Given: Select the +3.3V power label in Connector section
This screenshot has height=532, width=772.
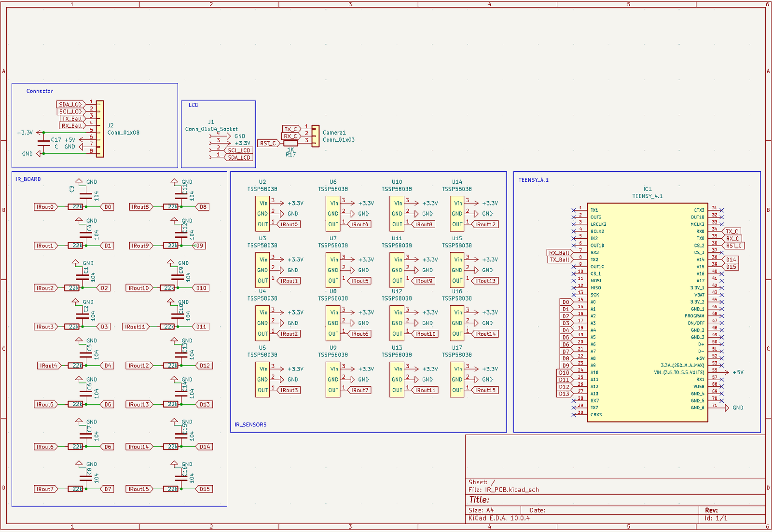Looking at the screenshot, I should (x=25, y=133).
